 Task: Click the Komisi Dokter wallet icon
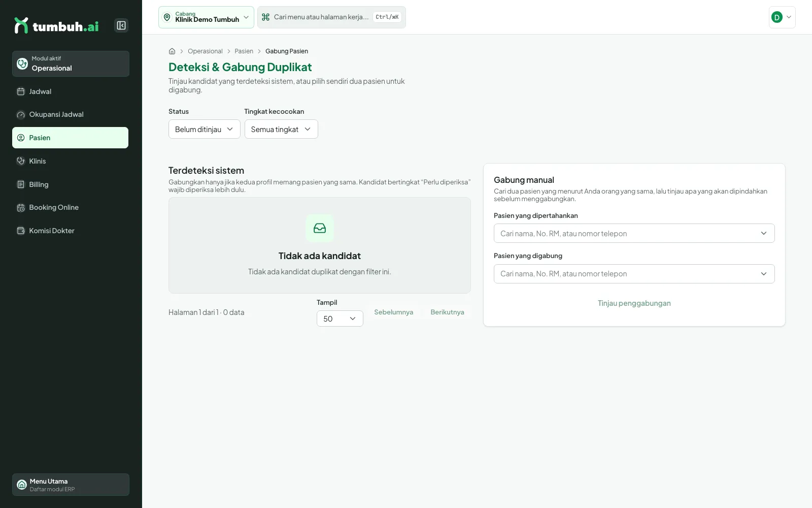pyautogui.click(x=21, y=231)
